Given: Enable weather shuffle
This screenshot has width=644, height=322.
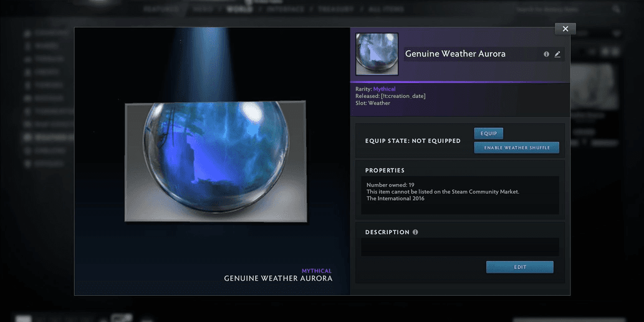Looking at the screenshot, I should (517, 148).
